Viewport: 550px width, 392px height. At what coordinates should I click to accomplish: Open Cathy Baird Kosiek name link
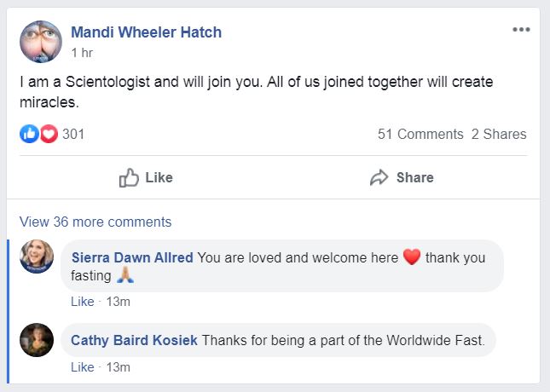(135, 341)
